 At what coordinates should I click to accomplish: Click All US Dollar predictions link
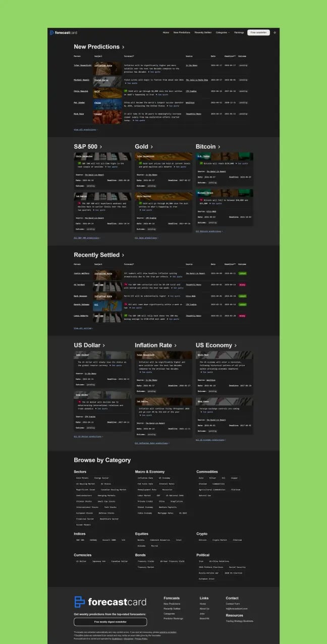88,436
